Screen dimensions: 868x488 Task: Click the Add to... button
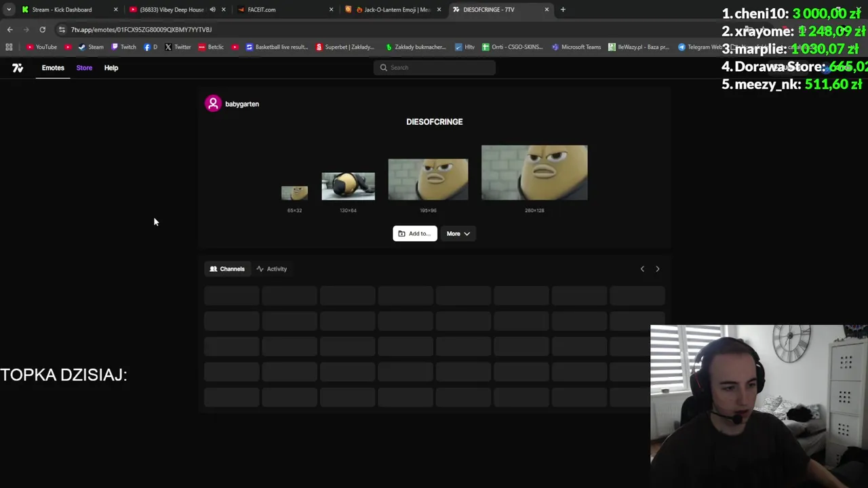414,233
